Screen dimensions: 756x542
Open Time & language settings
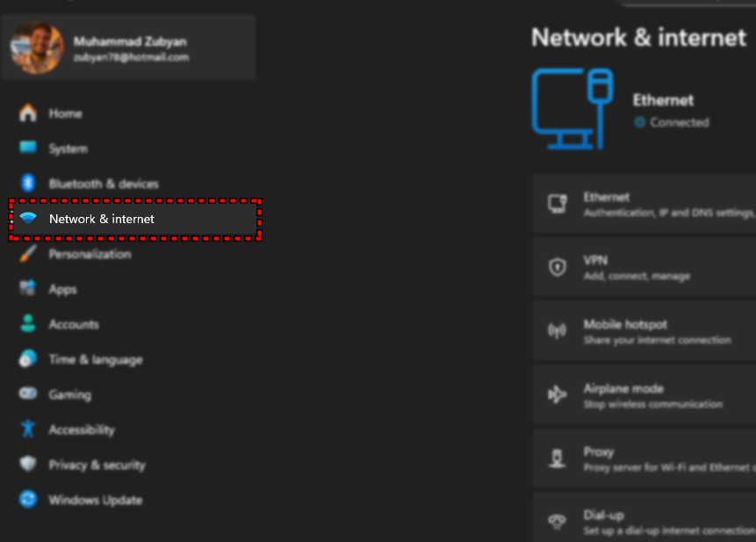(x=95, y=359)
